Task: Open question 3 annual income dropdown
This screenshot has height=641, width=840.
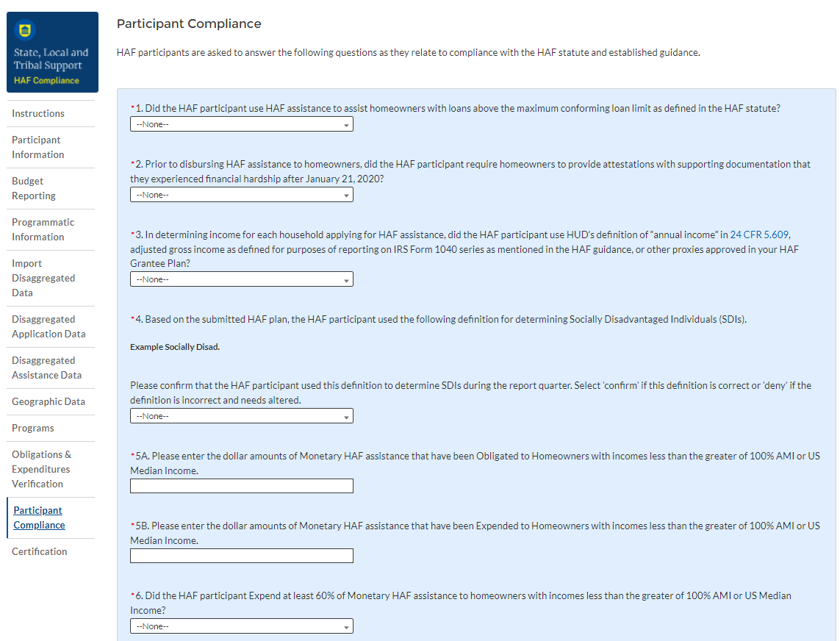Action: pyautogui.click(x=241, y=279)
